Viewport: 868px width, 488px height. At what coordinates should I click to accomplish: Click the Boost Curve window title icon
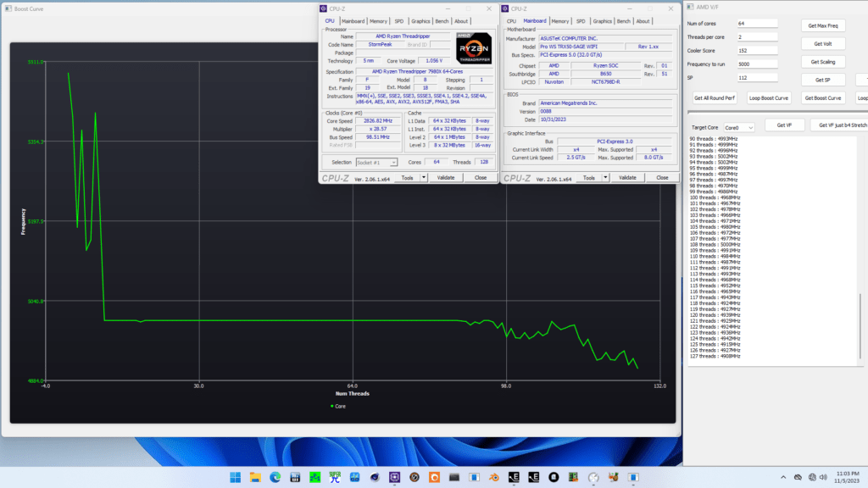pyautogui.click(x=8, y=8)
